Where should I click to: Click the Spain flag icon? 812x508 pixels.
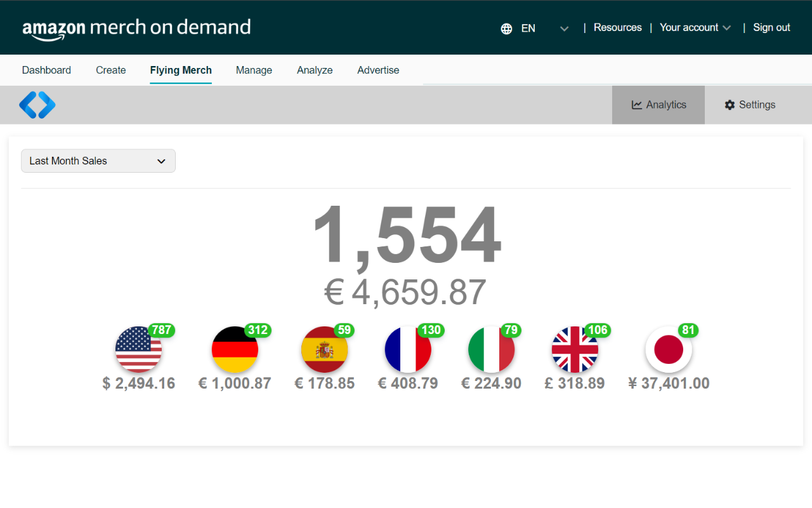324,349
